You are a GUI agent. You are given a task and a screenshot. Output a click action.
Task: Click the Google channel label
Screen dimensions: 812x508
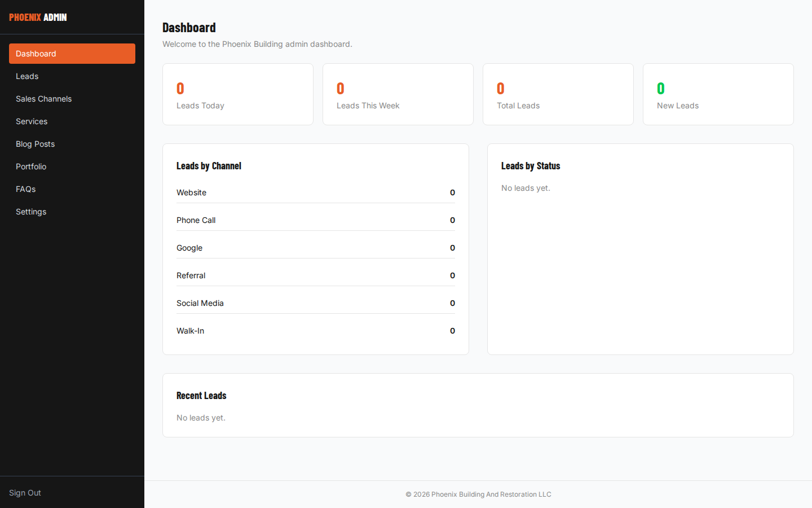[189, 248]
